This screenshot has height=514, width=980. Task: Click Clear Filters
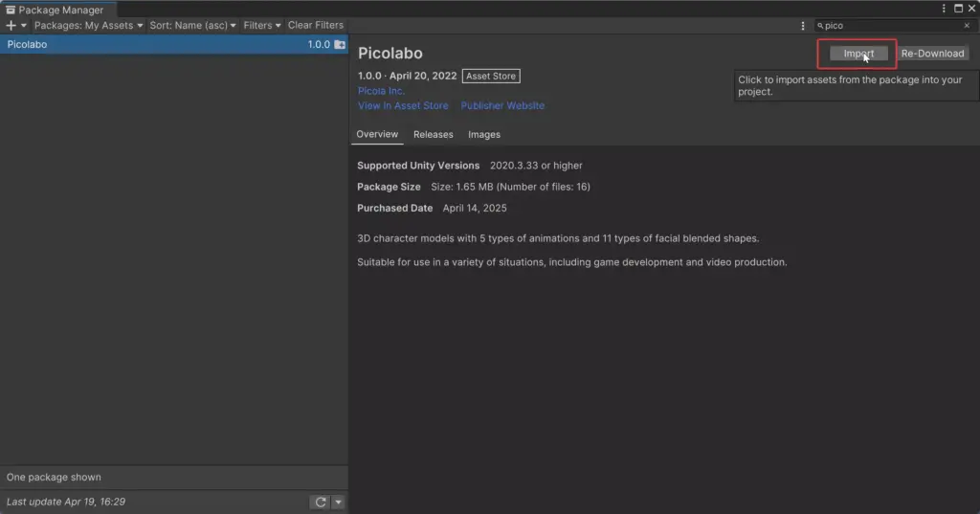[316, 26]
